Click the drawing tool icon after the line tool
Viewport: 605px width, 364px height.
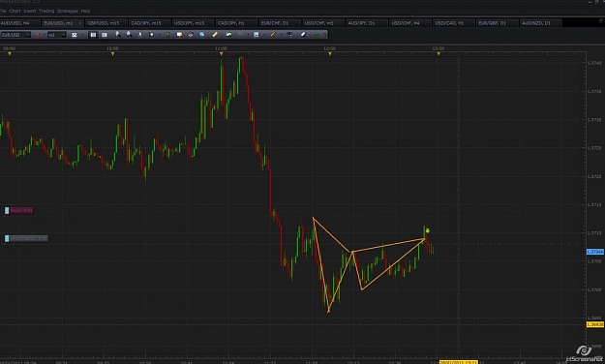289,35
